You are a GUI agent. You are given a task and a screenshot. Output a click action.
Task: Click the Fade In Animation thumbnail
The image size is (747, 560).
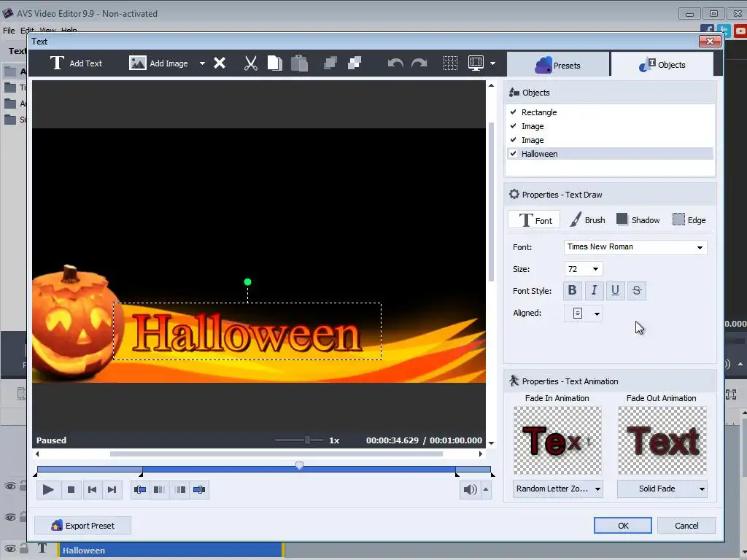pyautogui.click(x=557, y=440)
